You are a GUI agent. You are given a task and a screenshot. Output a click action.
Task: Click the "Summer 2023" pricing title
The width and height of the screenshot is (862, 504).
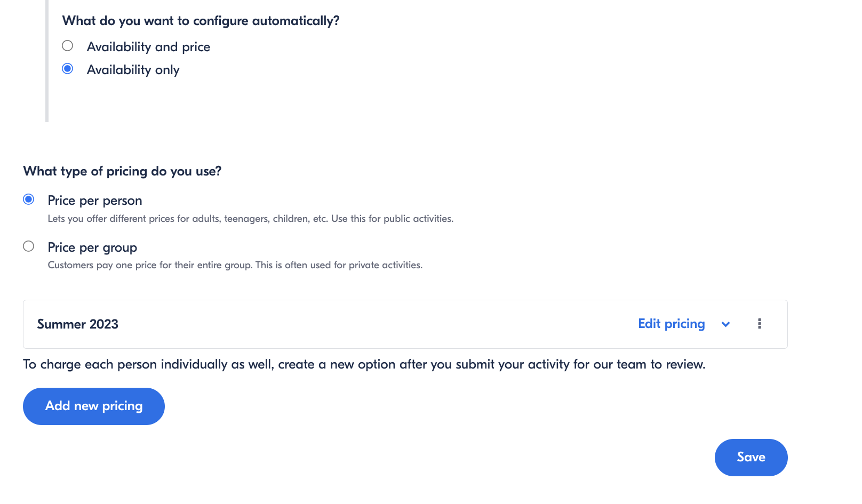[x=78, y=324]
